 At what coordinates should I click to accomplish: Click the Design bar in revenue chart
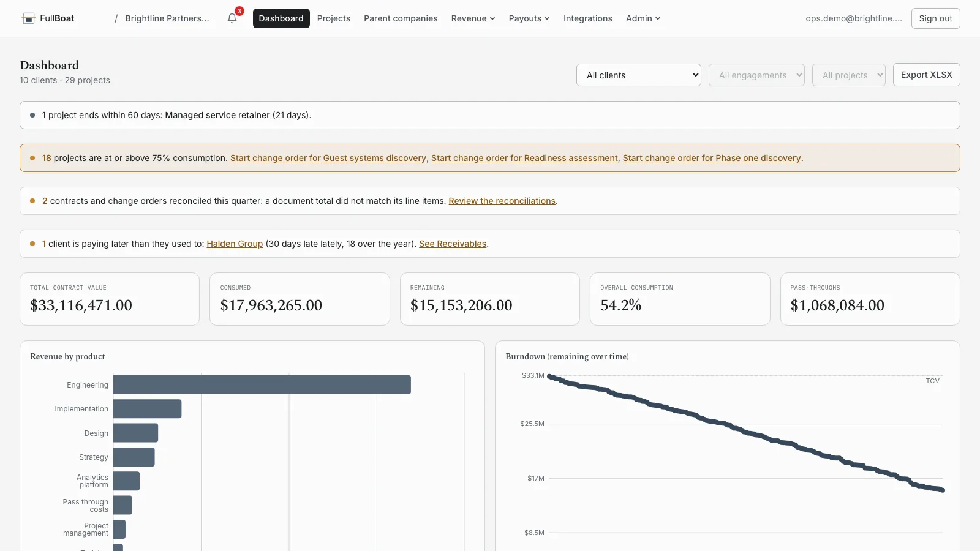tap(136, 433)
